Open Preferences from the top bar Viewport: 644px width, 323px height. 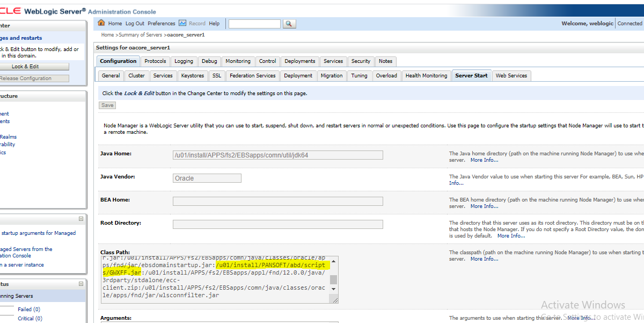click(x=161, y=23)
